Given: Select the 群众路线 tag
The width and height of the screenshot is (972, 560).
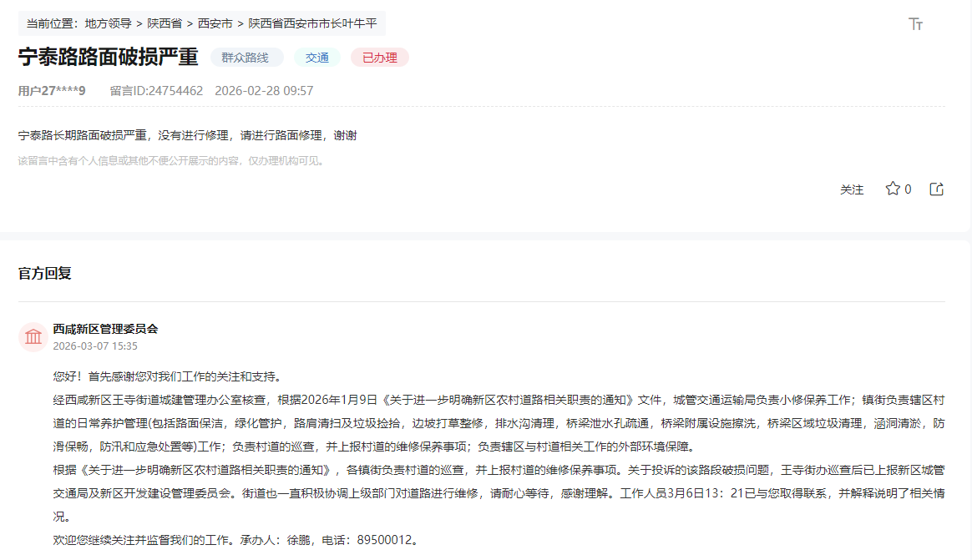Looking at the screenshot, I should click(246, 58).
